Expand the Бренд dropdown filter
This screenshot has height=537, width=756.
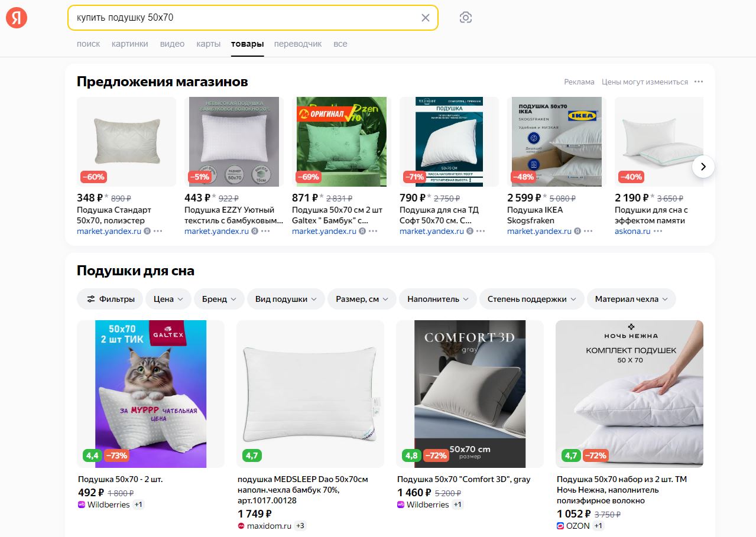point(219,299)
